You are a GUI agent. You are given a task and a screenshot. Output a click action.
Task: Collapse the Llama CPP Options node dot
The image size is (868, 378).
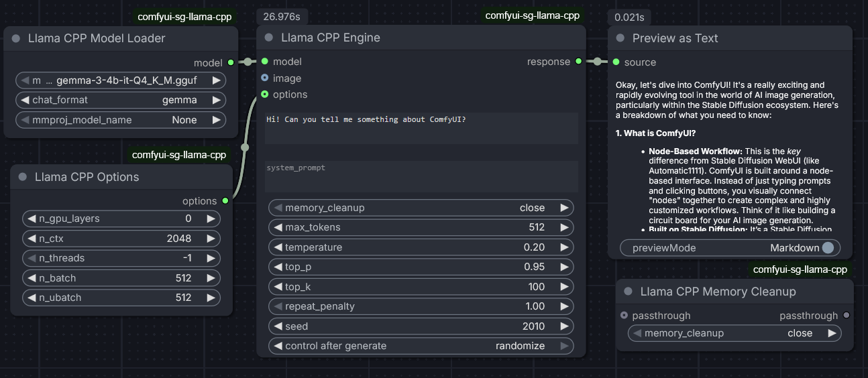23,177
